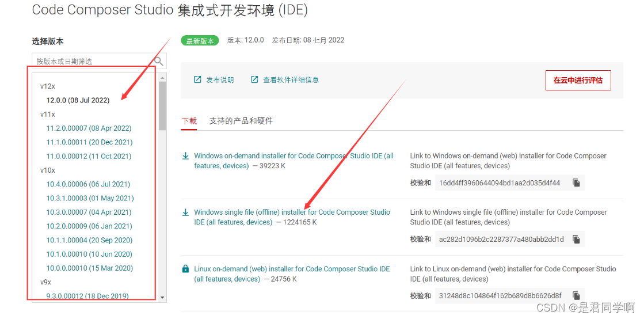Click the 发布日期: 08 七月 2022 text
This screenshot has width=644, height=319.
click(x=308, y=40)
